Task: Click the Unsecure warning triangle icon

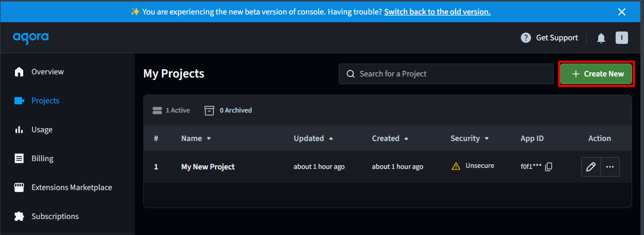Action: (456, 166)
